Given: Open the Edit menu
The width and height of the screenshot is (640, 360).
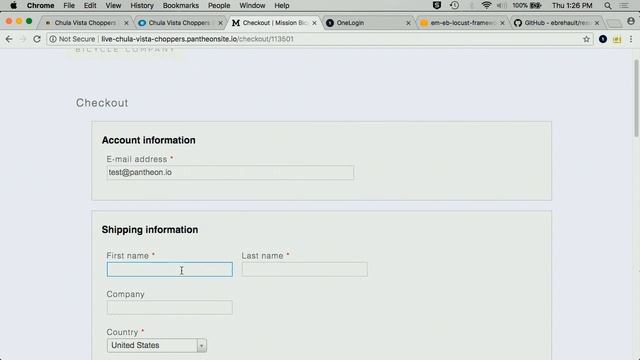Looking at the screenshot, I should (90, 5).
